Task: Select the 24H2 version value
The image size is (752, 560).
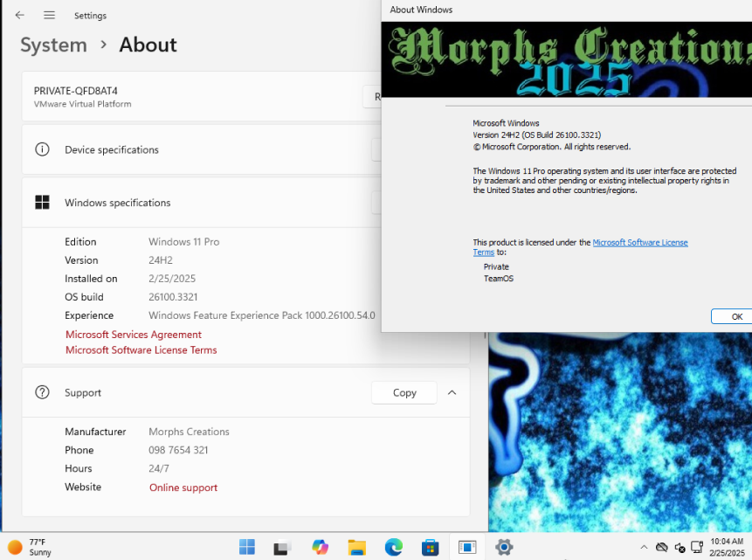Action: point(160,260)
